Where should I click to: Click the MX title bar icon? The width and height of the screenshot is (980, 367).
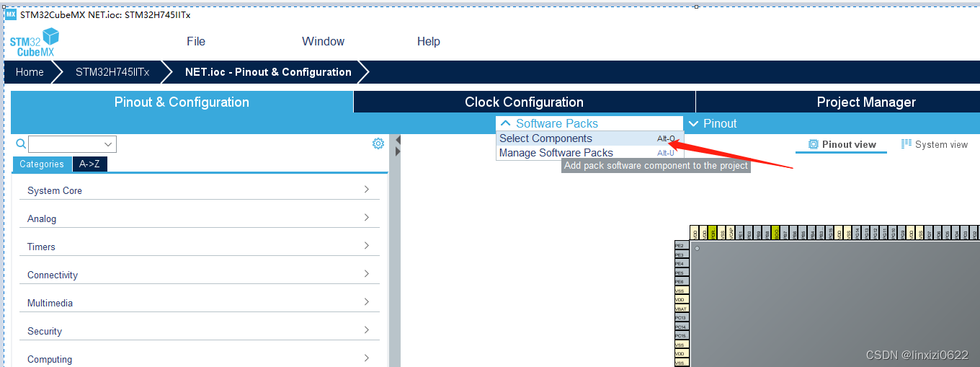coord(11,14)
